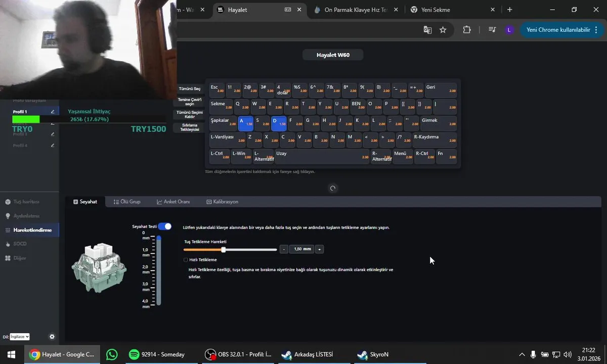The image size is (607, 364).
Task: Select the Seyahat tab
Action: point(85,202)
